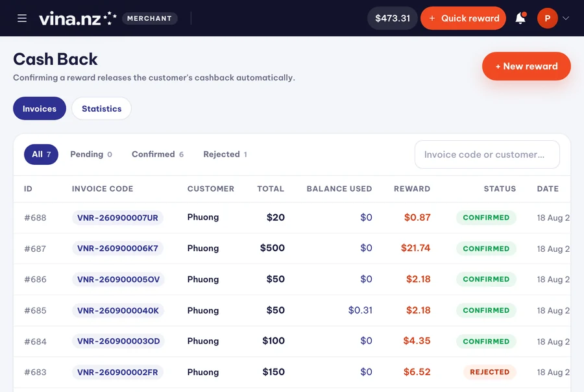584x392 pixels.
Task: Select the All 7 filter
Action: [x=41, y=154]
